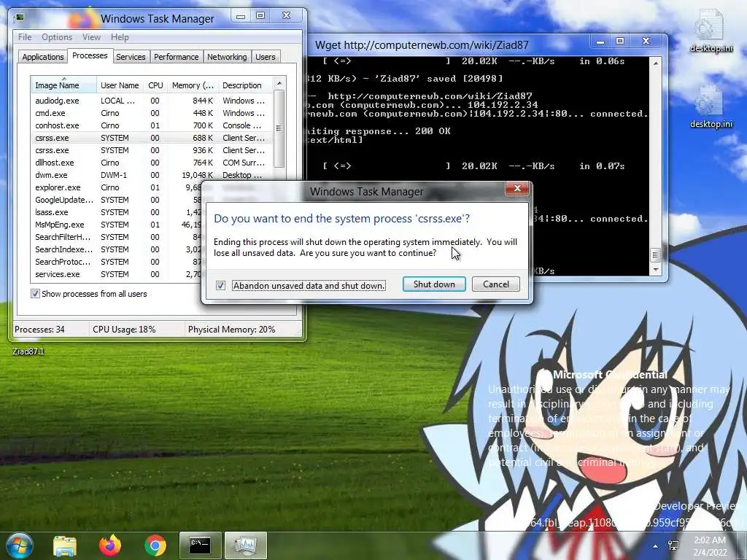The image size is (747, 560).
Task: Select the lsass.exe process row
Action: pos(116,212)
